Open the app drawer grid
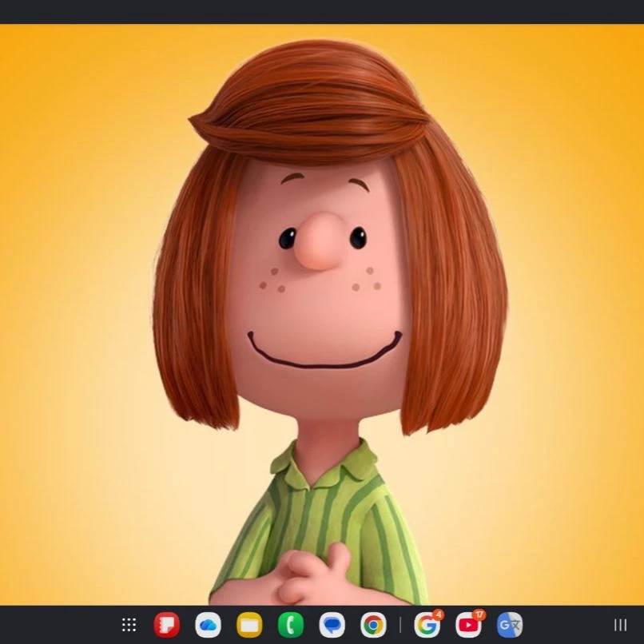This screenshot has height=644, width=644. click(x=129, y=625)
